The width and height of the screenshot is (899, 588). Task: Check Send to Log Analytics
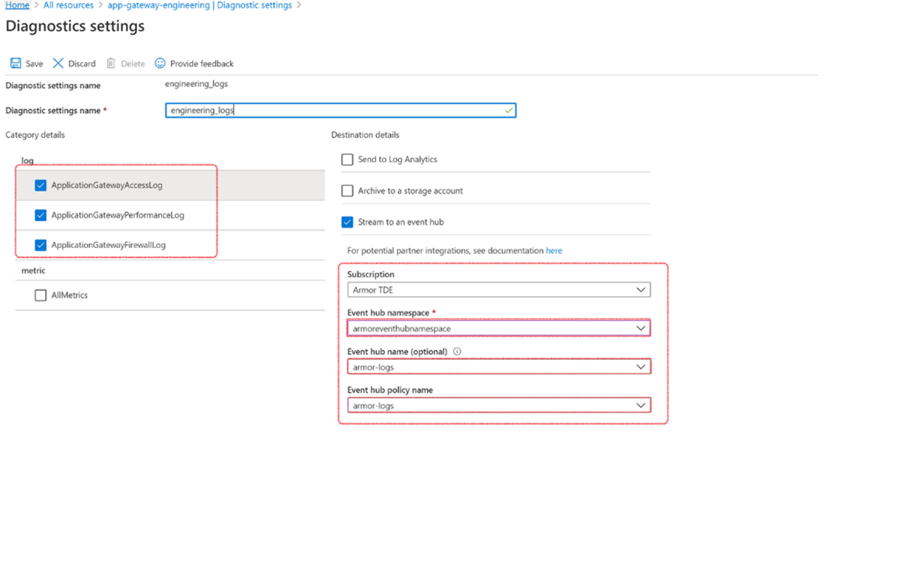pyautogui.click(x=347, y=160)
